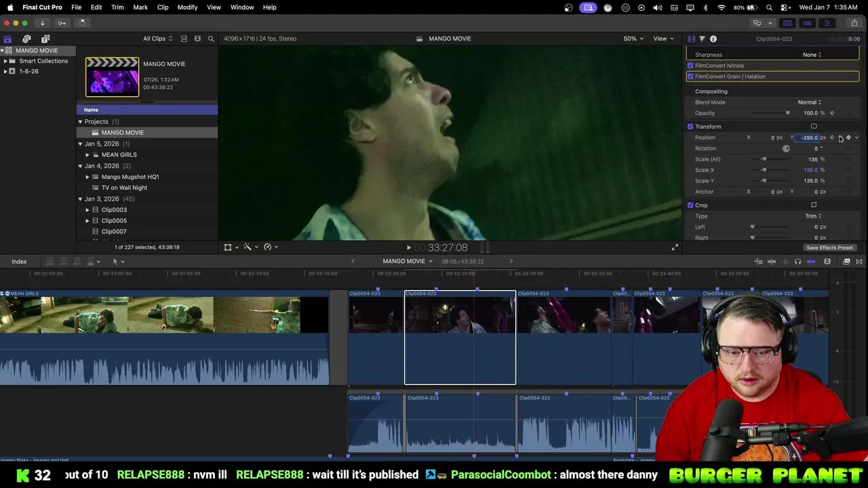The width and height of the screenshot is (868, 488).
Task: Toggle audio skimming headphones icon
Action: (x=797, y=262)
